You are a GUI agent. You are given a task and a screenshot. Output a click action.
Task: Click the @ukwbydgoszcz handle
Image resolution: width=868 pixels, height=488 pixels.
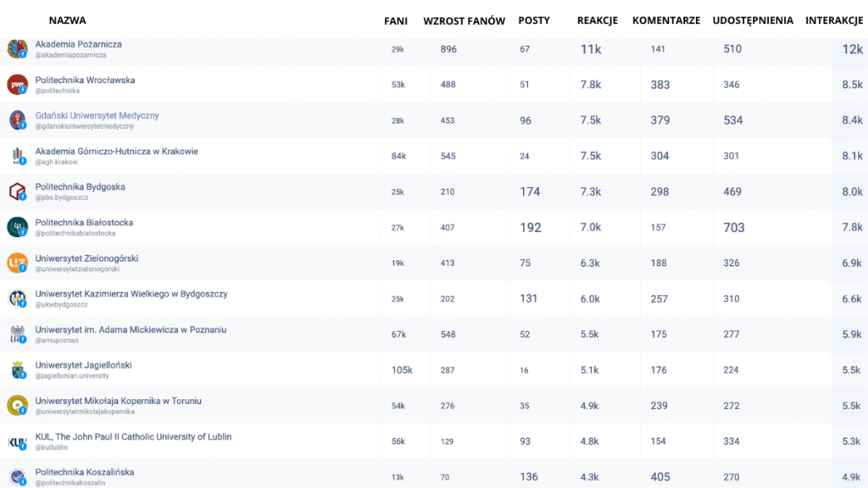pos(61,304)
